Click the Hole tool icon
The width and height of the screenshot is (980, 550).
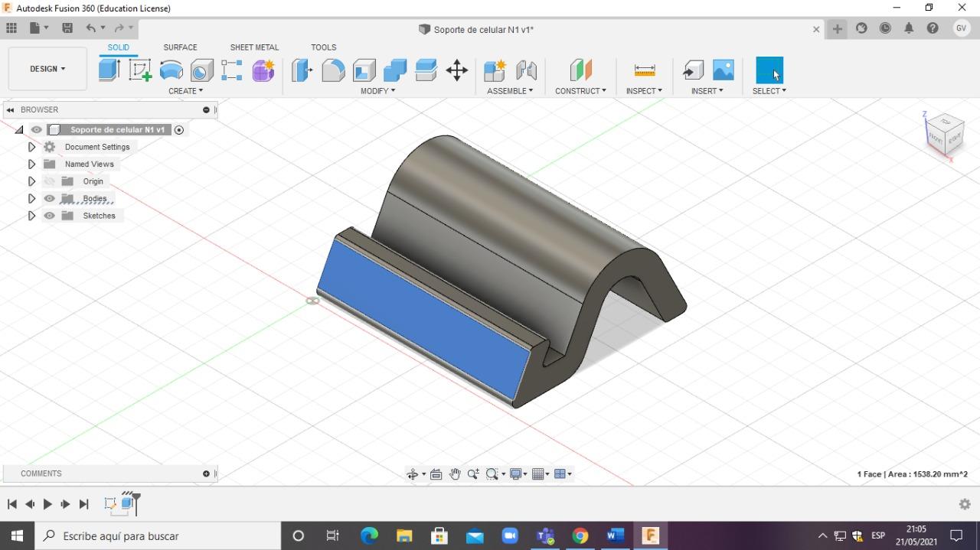point(202,70)
